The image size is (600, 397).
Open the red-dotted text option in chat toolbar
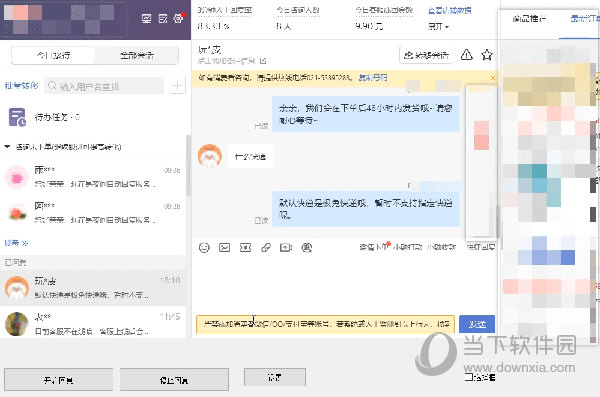click(375, 247)
